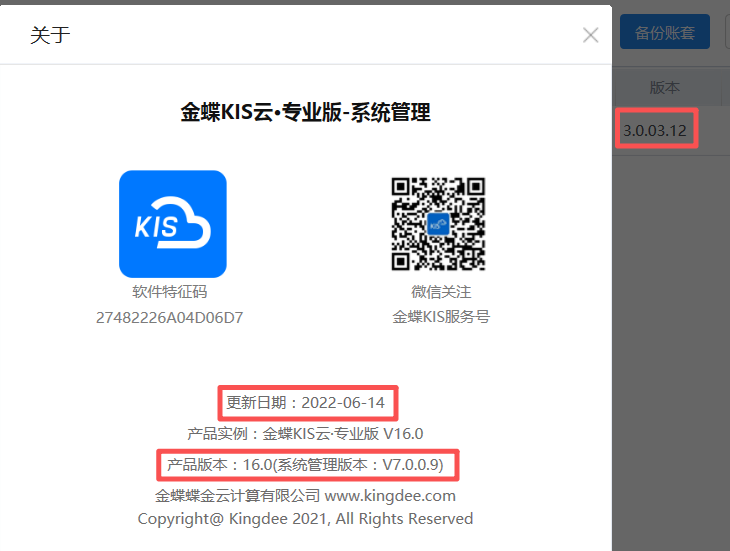The width and height of the screenshot is (730, 551).
Task: Close the 关于 dialog with the X
Action: coord(591,35)
